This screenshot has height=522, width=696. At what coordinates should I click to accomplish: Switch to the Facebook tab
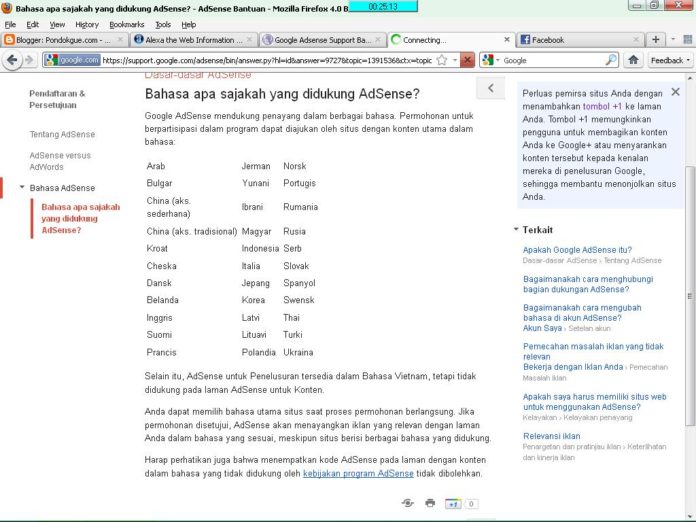[580, 40]
